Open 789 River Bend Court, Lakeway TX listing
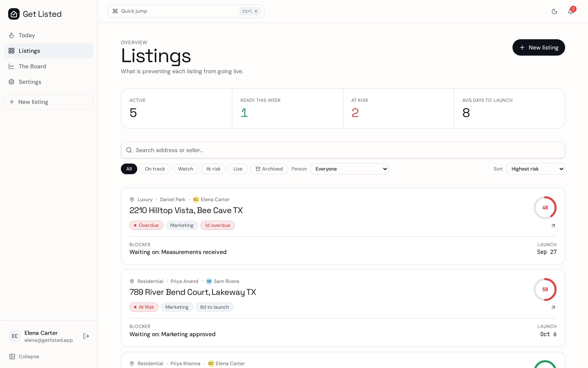The height and width of the screenshot is (368, 588). tap(193, 292)
